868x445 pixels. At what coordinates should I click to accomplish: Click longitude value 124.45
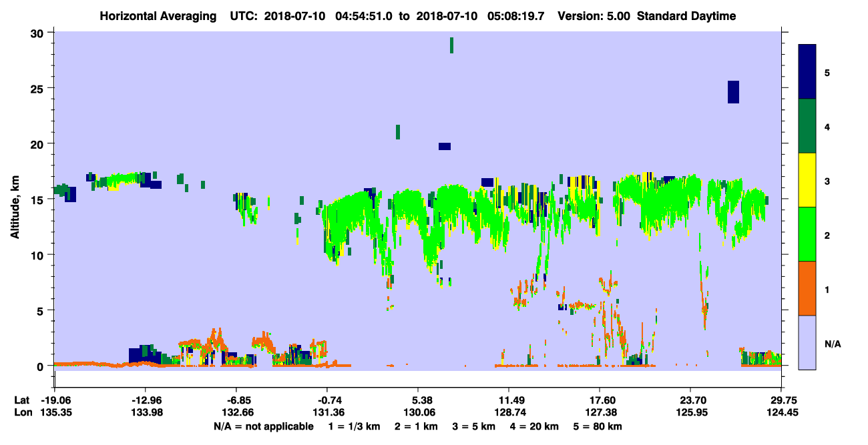pos(781,412)
